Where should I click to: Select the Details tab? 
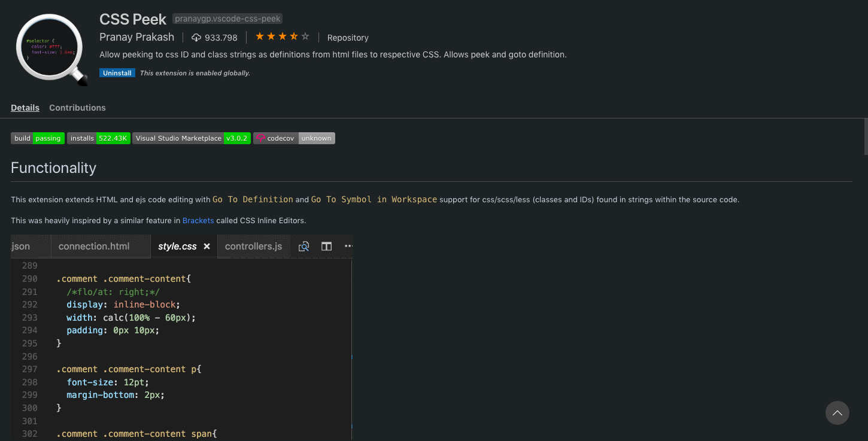pos(25,108)
